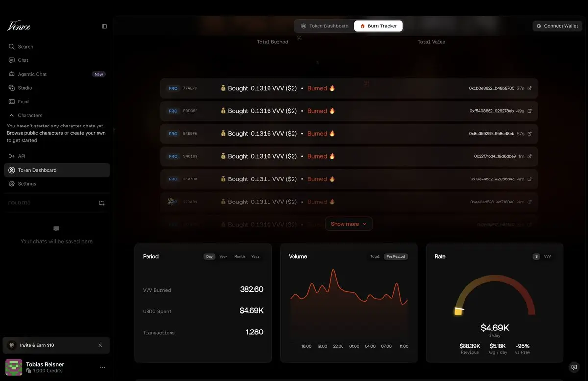588x381 pixels.
Task: Click the New badge beside Agentic Chat
Action: click(98, 75)
